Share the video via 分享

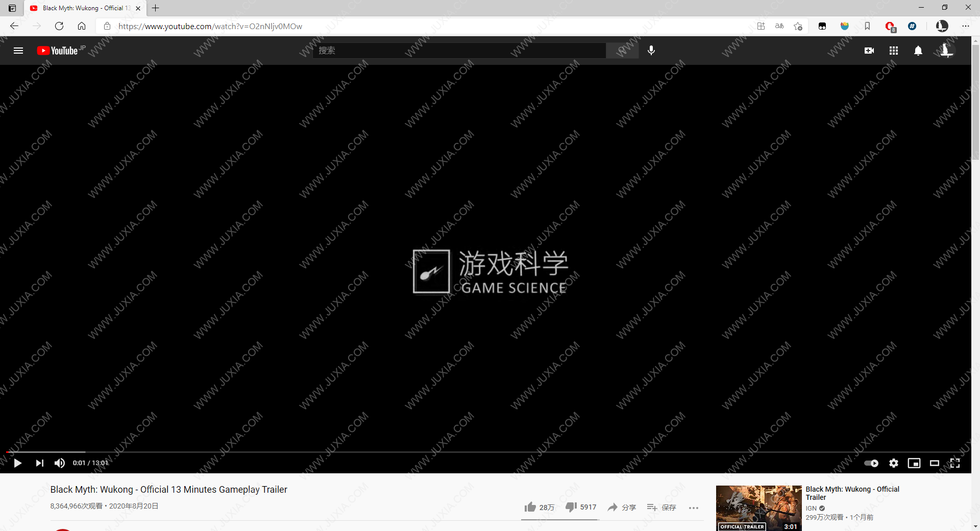point(622,507)
